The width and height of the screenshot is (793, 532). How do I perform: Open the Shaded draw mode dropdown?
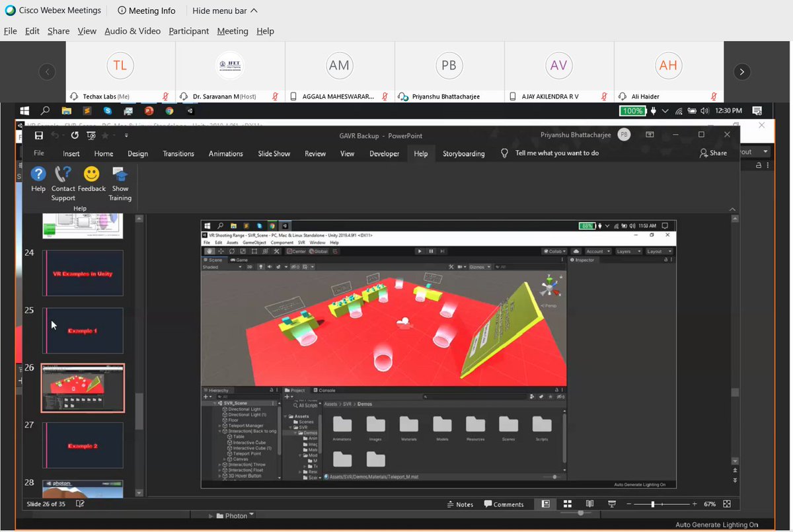click(x=221, y=268)
